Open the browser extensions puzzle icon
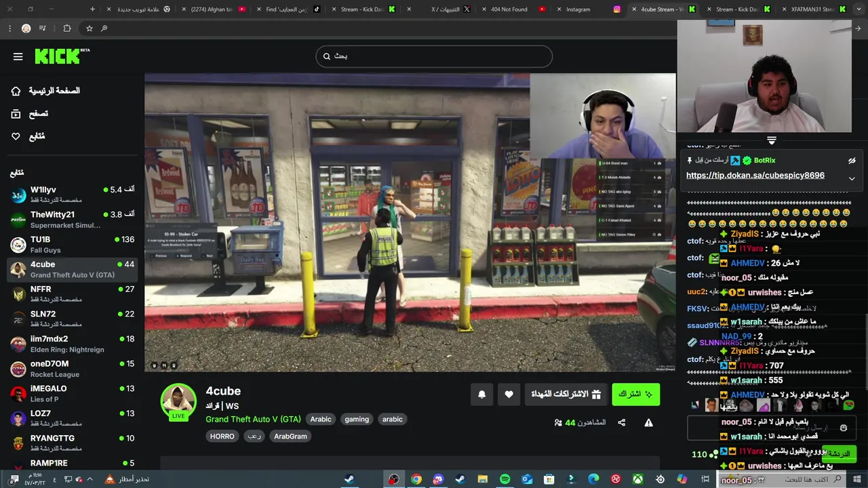868x488 pixels. [66, 28]
